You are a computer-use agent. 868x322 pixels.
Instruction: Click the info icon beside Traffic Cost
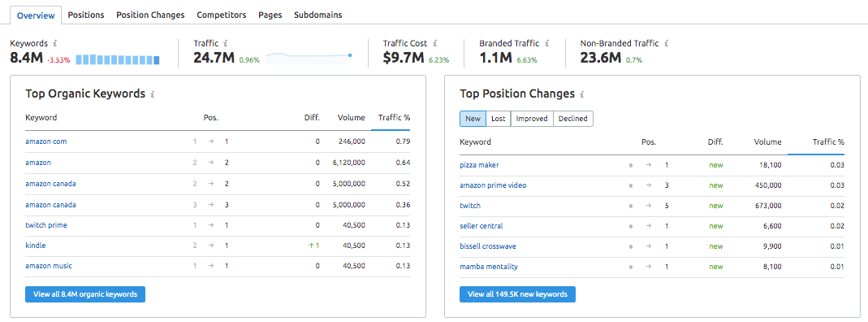(x=435, y=43)
